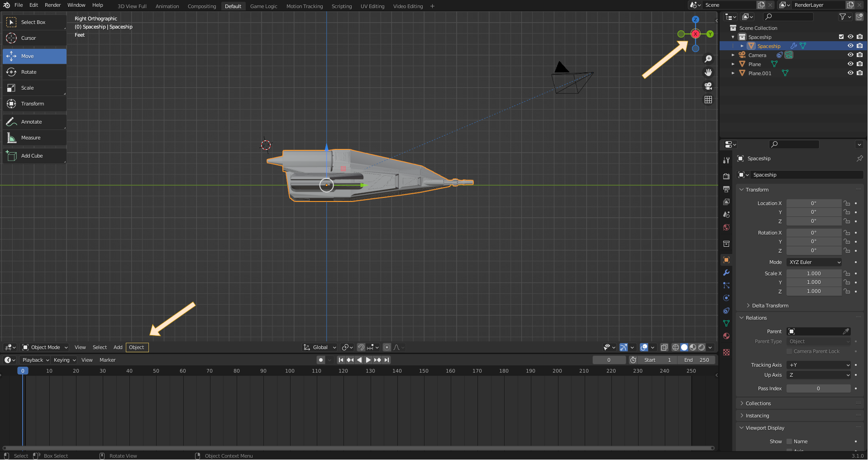This screenshot has width=868, height=460.
Task: Activate the Scale tool
Action: coord(28,88)
